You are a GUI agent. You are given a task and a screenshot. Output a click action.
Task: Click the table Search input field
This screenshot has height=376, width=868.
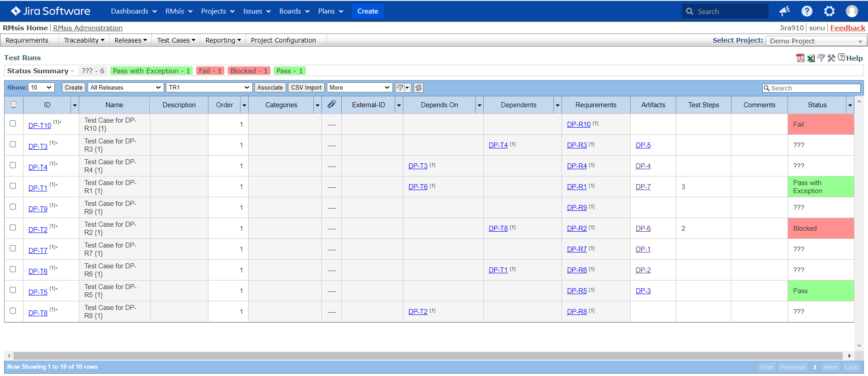[811, 88]
